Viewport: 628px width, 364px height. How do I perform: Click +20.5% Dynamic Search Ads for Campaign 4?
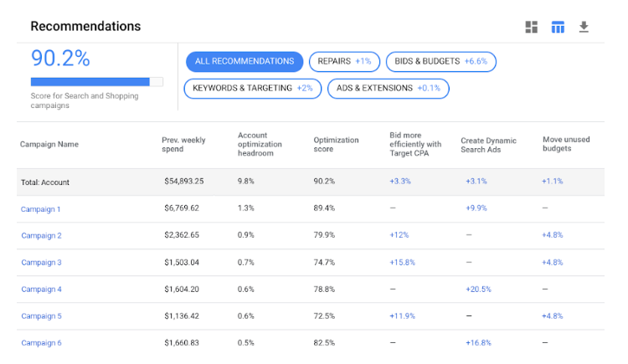tap(477, 289)
